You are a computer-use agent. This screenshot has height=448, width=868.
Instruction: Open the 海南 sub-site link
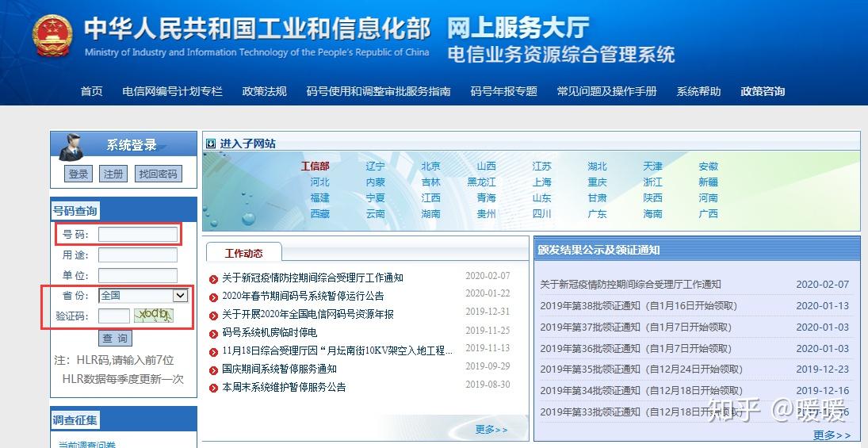(652, 214)
